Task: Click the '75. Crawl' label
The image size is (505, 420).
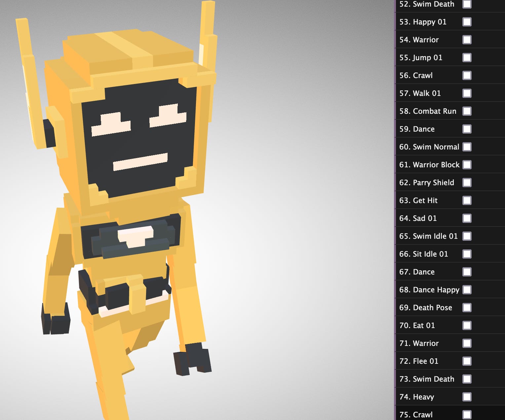Action: (416, 415)
